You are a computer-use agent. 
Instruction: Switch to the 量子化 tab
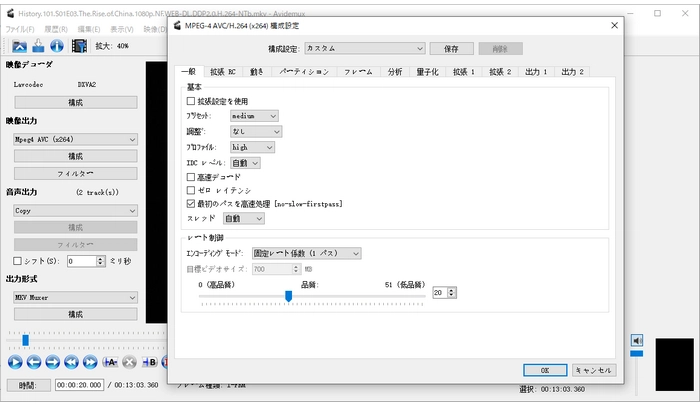[x=429, y=72]
